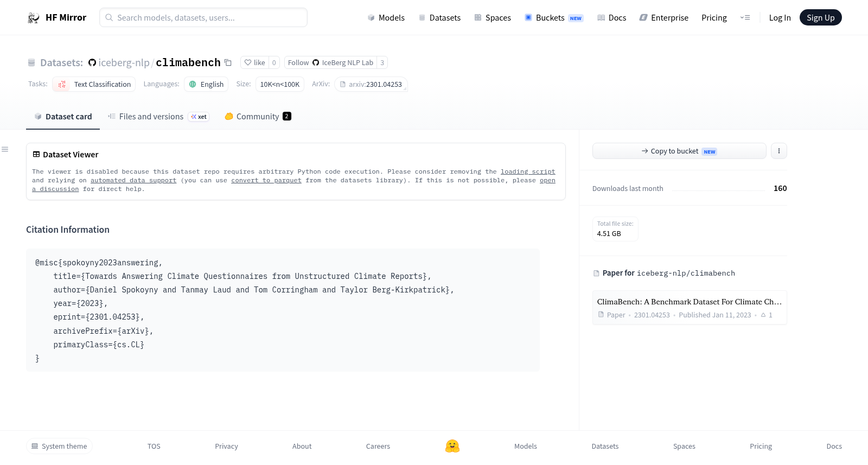Follow the loading script link

click(528, 171)
